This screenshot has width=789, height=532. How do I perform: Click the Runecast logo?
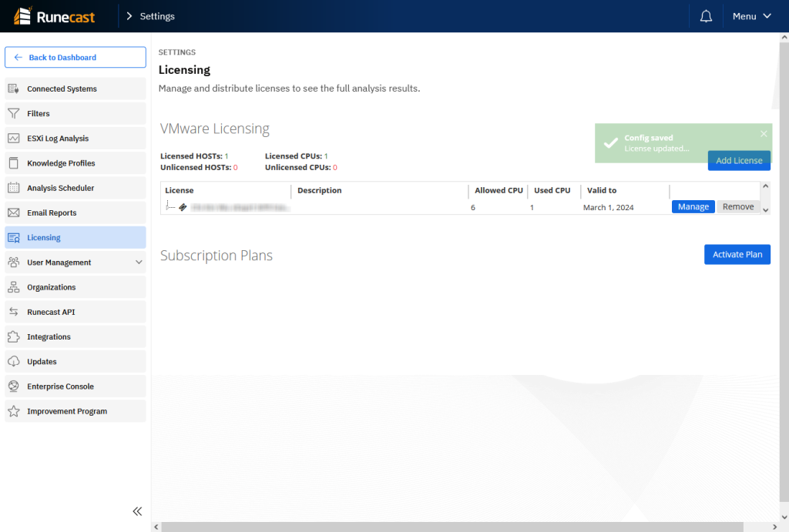coord(55,16)
